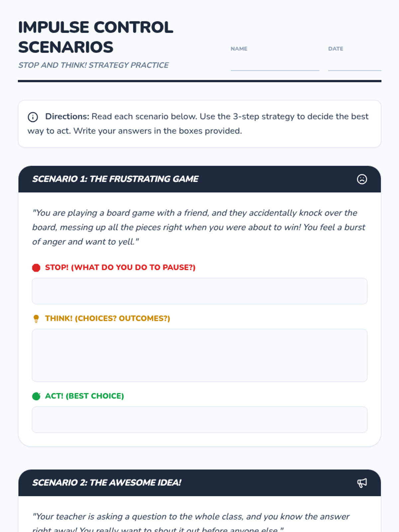399x532 pixels.
Task: Click the ACT! Best Choice label
Action: pos(84,396)
